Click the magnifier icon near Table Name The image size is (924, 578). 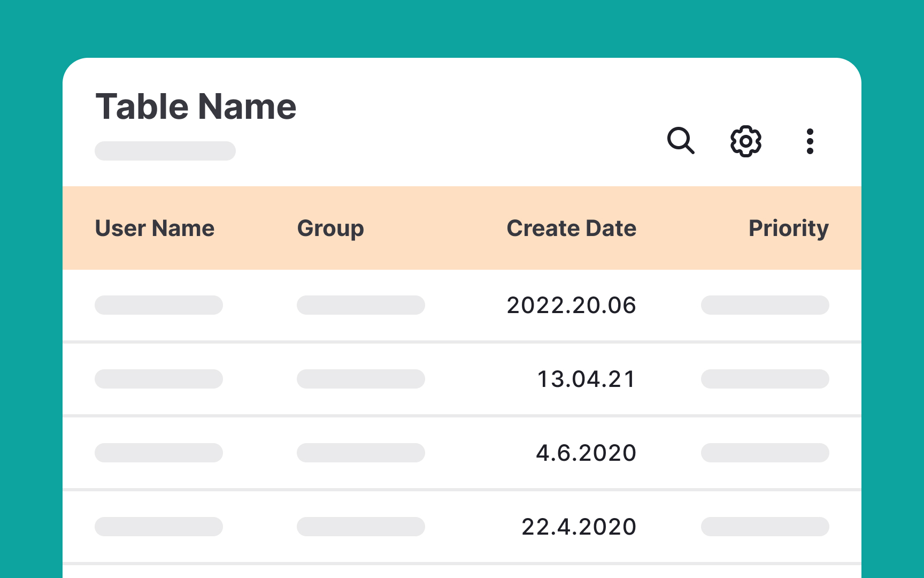[681, 141]
